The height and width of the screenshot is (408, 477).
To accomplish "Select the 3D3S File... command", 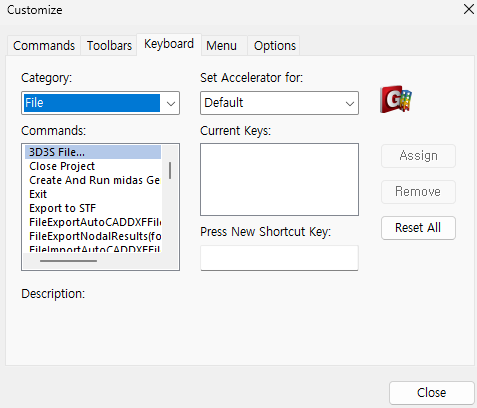I will [x=93, y=152].
